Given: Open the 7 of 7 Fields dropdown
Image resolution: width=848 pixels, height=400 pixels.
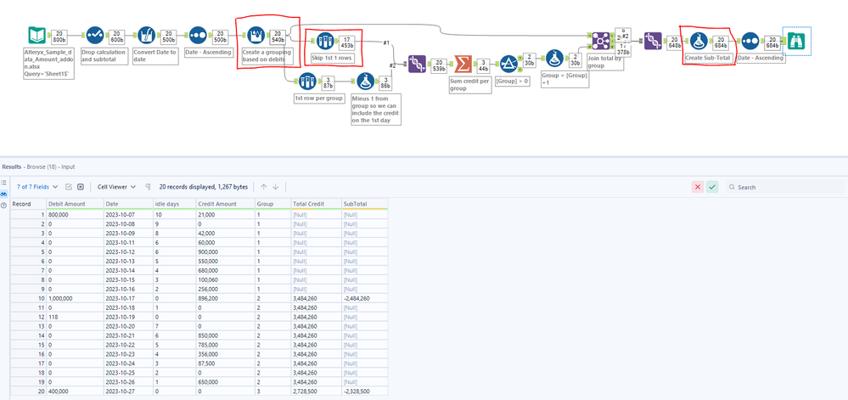Looking at the screenshot, I should point(36,187).
